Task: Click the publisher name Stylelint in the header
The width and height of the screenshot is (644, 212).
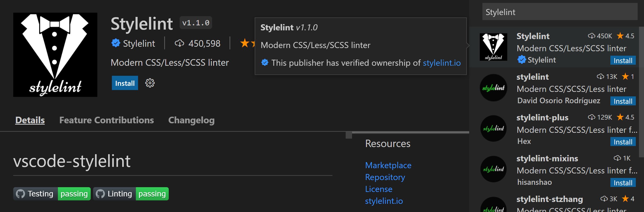Action: coord(139,43)
